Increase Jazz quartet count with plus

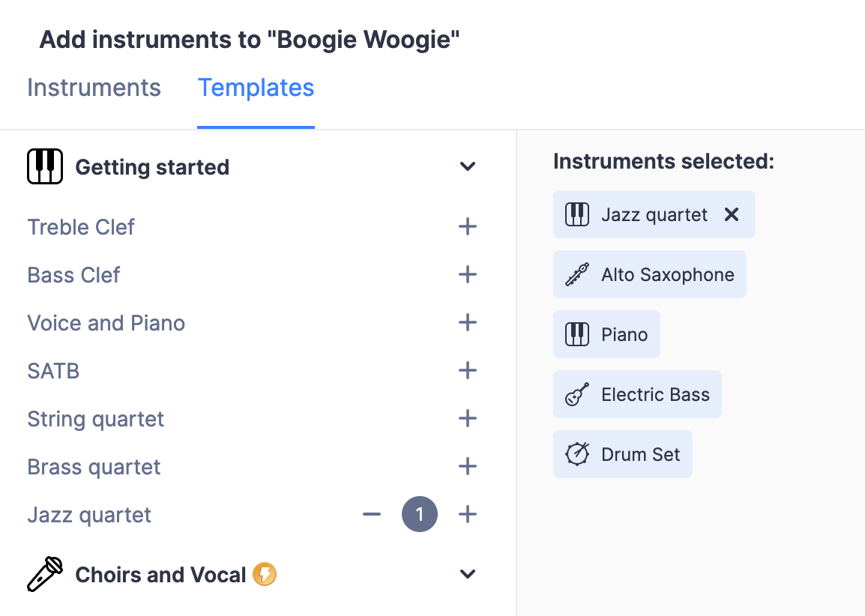point(467,515)
